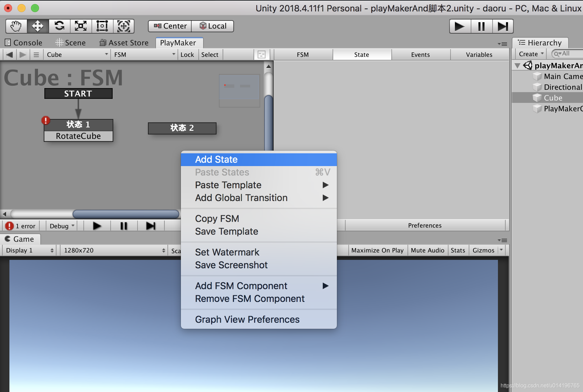
Task: Start Play mode in main toolbar
Action: click(x=460, y=26)
